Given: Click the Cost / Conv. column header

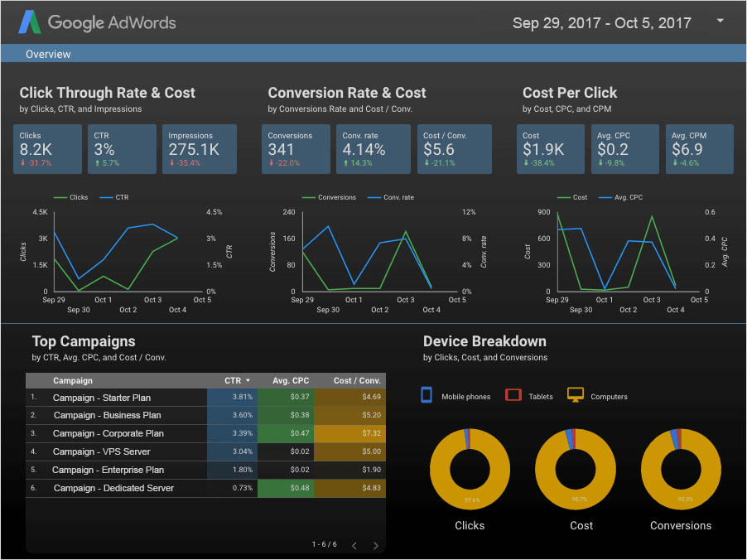Looking at the screenshot, I should point(357,380).
